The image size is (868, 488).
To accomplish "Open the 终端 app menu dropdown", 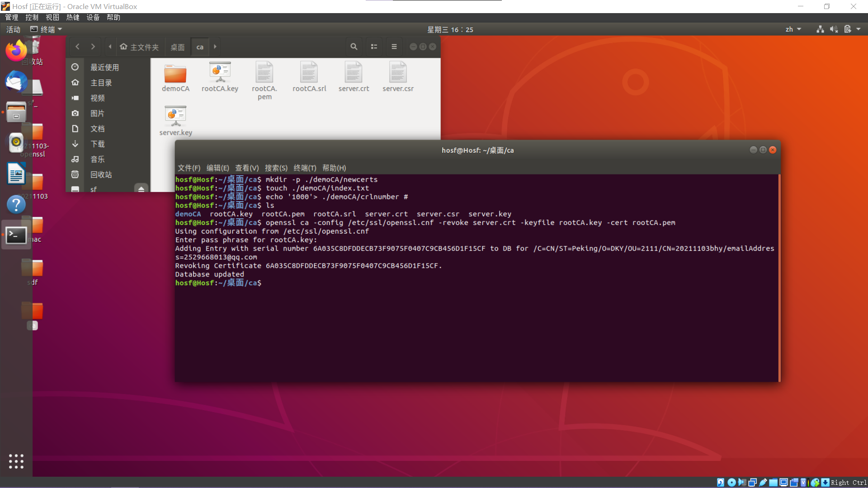I will click(x=47, y=29).
